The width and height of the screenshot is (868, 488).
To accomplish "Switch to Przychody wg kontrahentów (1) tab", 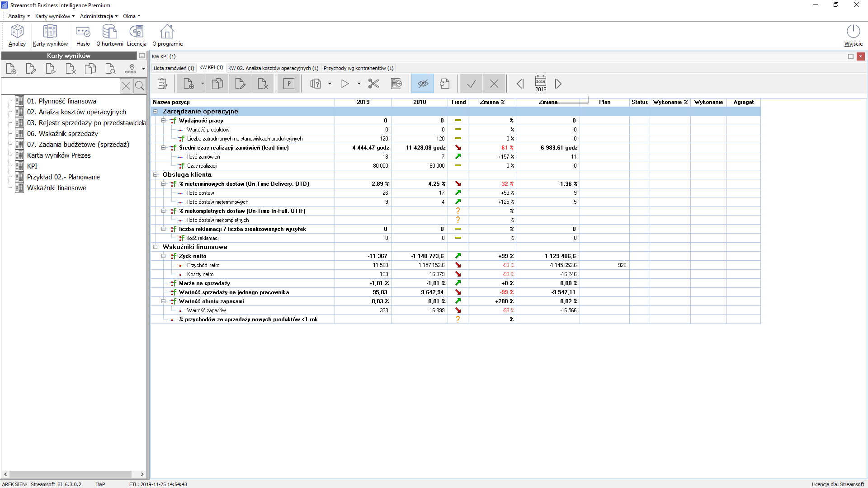I will (359, 68).
